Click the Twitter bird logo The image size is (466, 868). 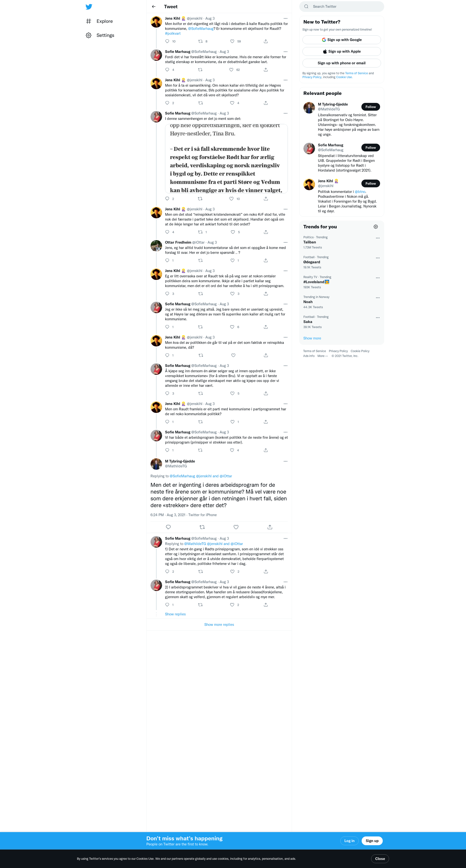click(x=89, y=7)
